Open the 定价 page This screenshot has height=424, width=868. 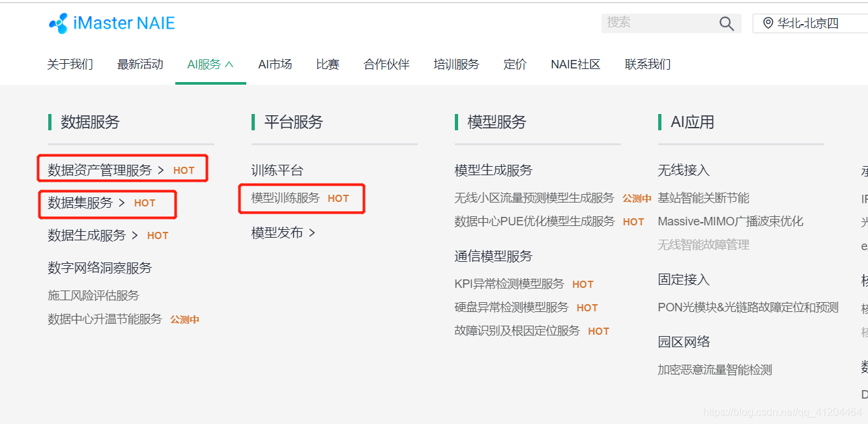(x=515, y=64)
